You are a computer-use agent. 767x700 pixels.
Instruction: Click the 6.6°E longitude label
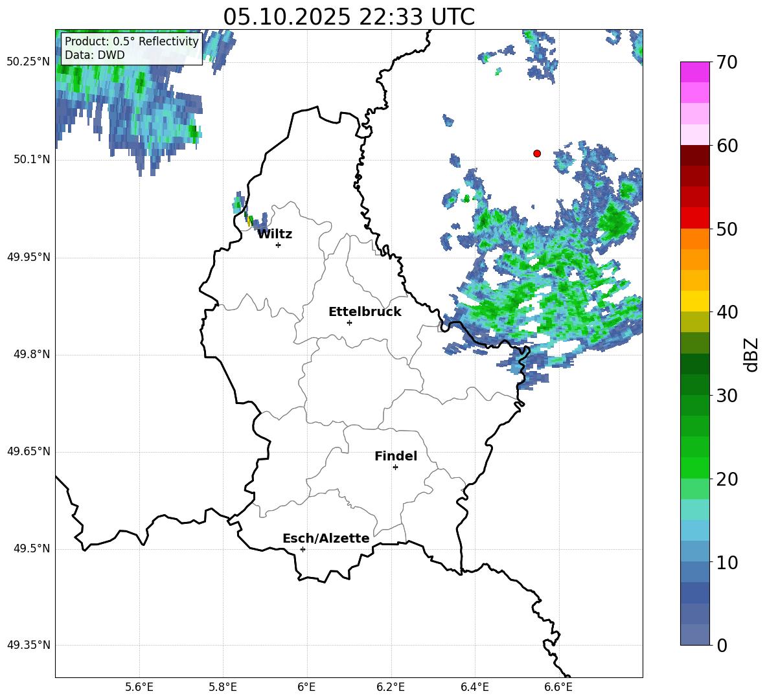[x=558, y=688]
